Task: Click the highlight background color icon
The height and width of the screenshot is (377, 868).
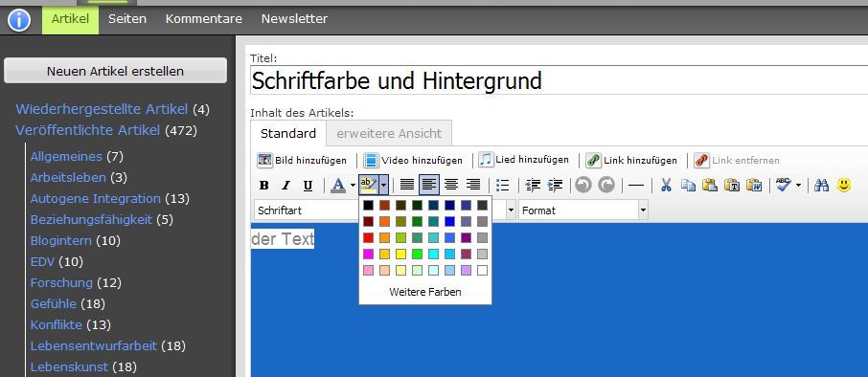Action: coord(368,184)
